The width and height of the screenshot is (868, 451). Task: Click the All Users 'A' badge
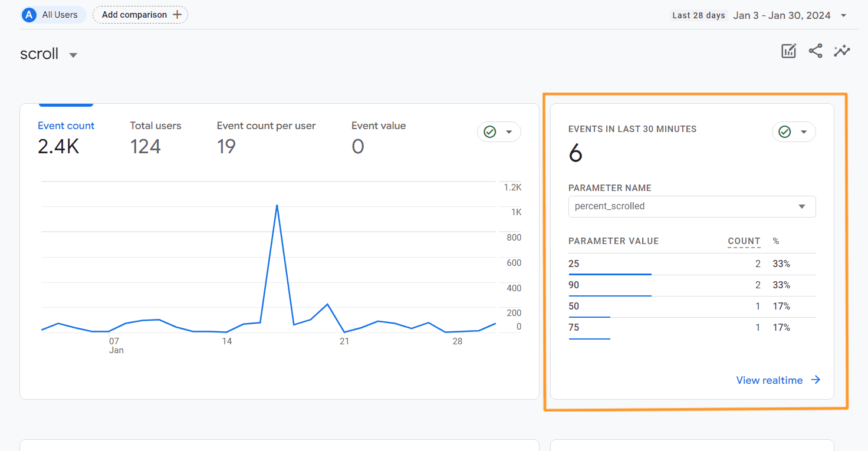(29, 15)
